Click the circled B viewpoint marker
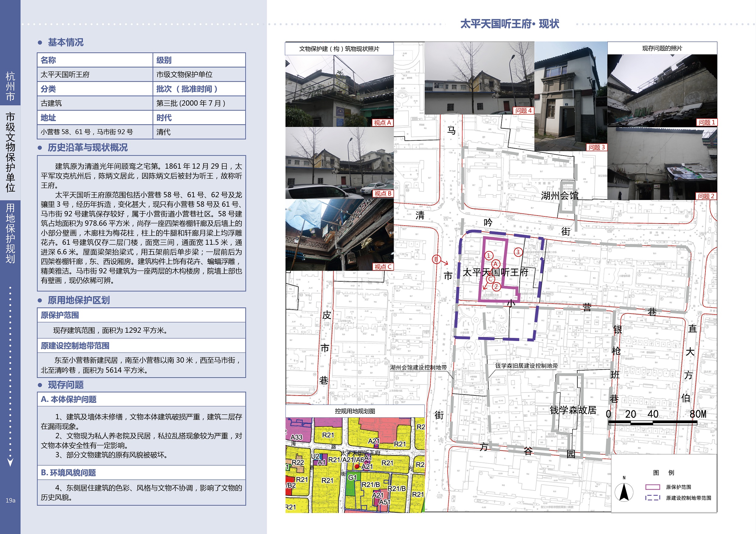 436,259
